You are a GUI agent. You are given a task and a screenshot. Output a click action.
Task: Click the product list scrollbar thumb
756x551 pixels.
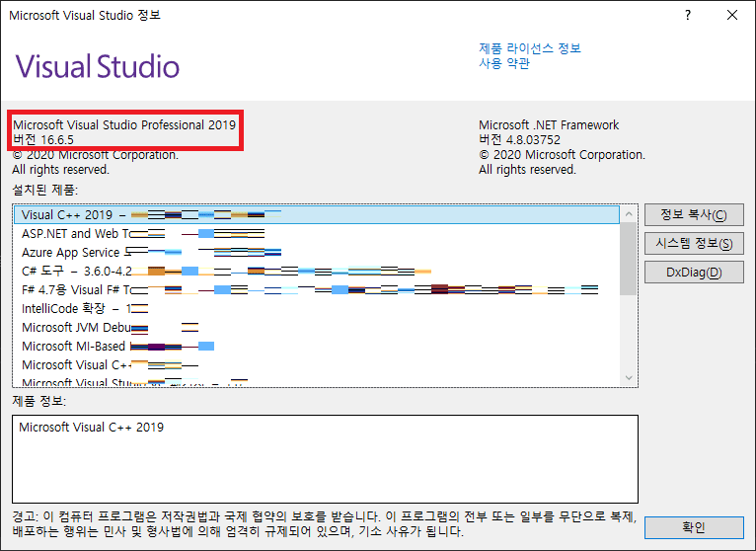pos(629,259)
